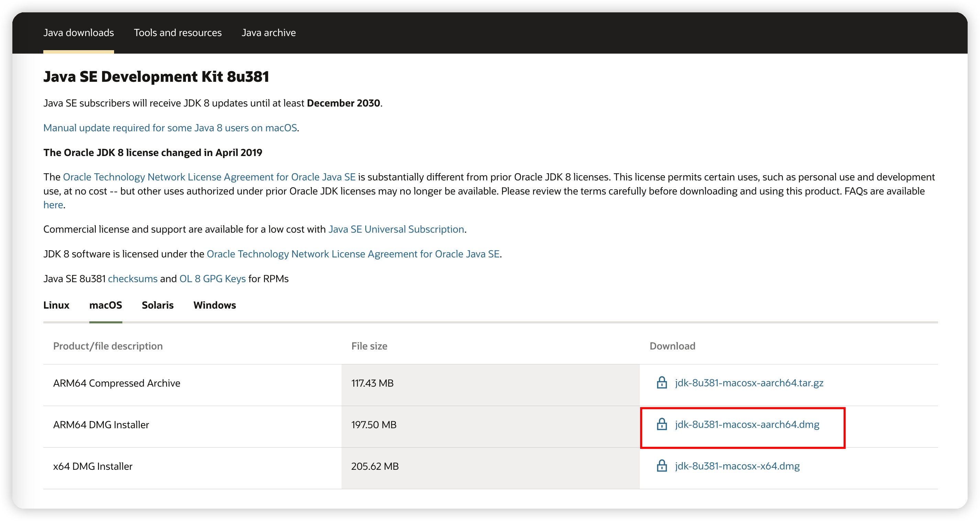Viewport: 980px width, 521px height.
Task: Open manual update required macOS notice link
Action: coord(170,128)
